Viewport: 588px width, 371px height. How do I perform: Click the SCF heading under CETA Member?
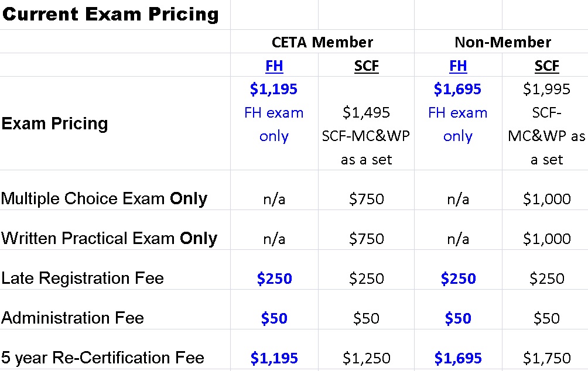pyautogui.click(x=367, y=66)
